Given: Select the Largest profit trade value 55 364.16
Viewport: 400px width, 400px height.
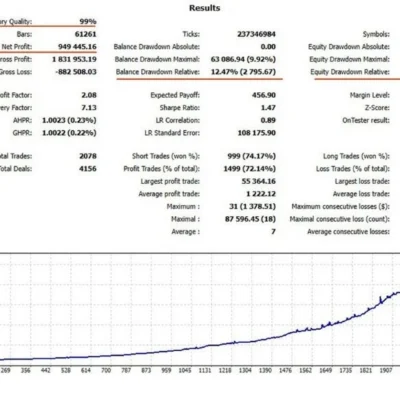Looking at the screenshot, I should (x=259, y=181).
